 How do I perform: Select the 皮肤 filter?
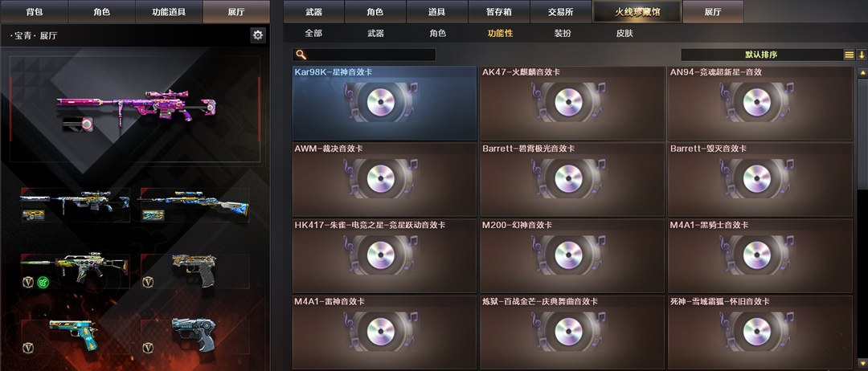(x=624, y=33)
